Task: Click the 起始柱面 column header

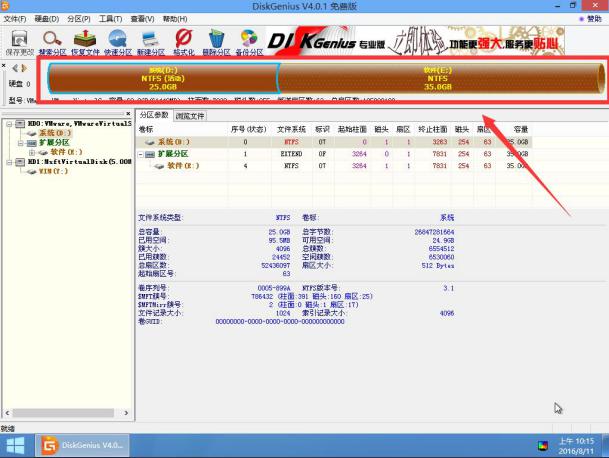Action: point(352,129)
